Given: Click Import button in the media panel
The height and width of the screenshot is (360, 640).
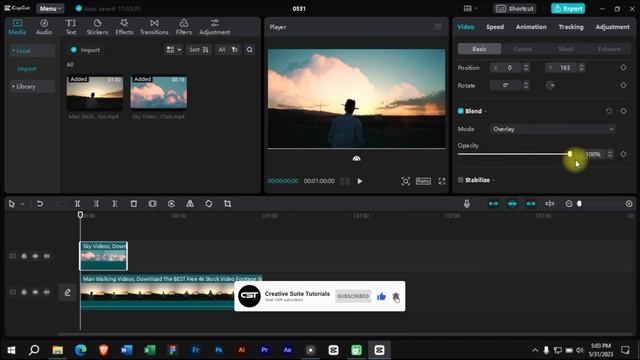Looking at the screenshot, I should [x=85, y=50].
